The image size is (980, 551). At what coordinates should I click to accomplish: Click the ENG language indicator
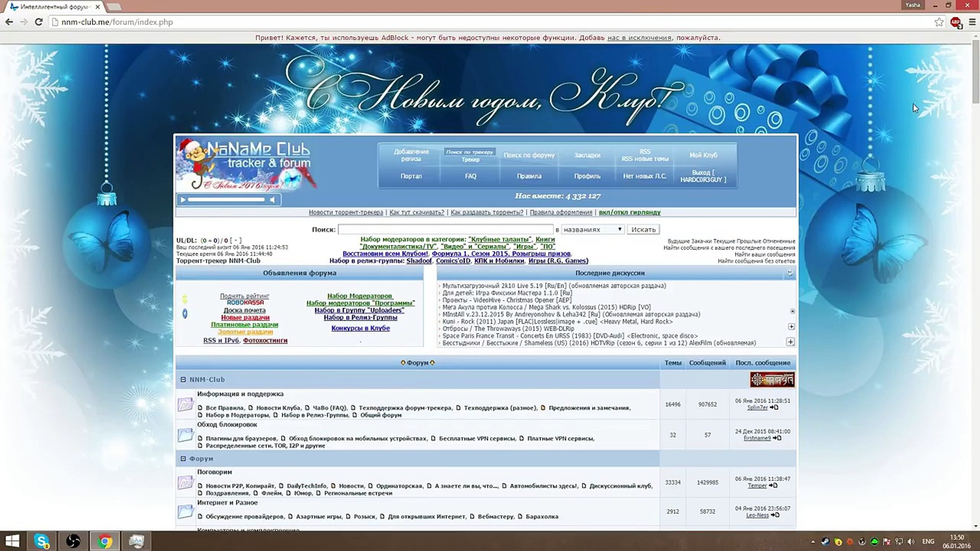[x=928, y=541]
